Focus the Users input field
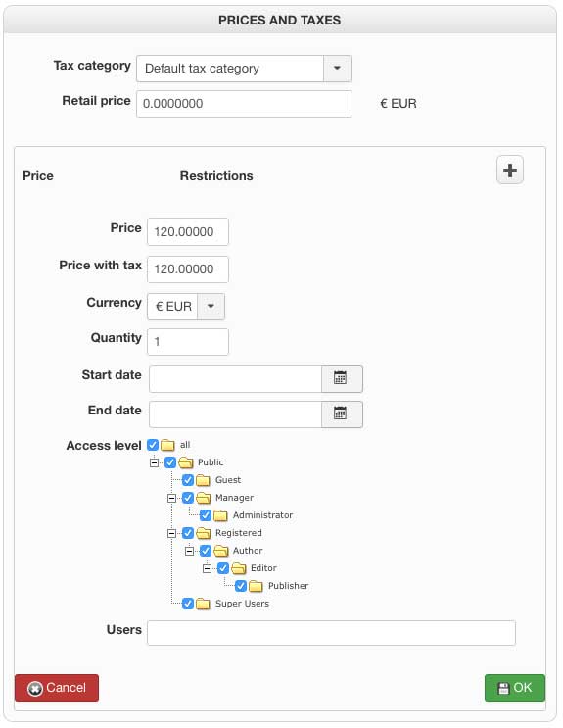 tap(331, 632)
